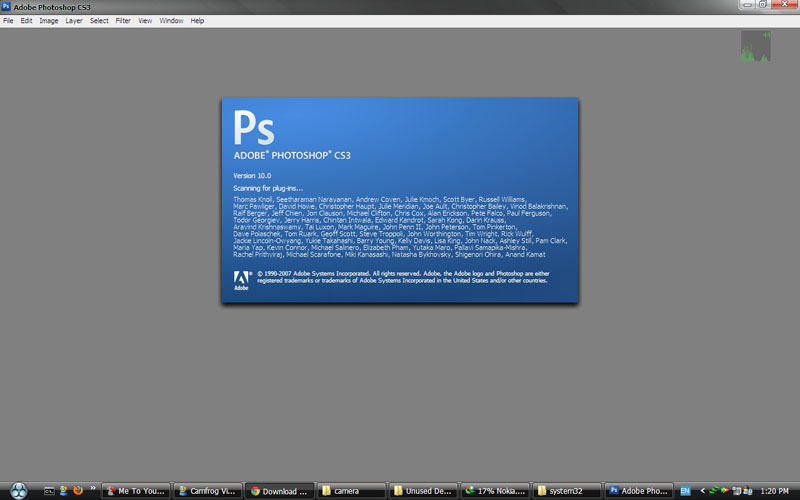Click ADOBE PHOTOSHOP CS3 splash title

click(x=292, y=155)
